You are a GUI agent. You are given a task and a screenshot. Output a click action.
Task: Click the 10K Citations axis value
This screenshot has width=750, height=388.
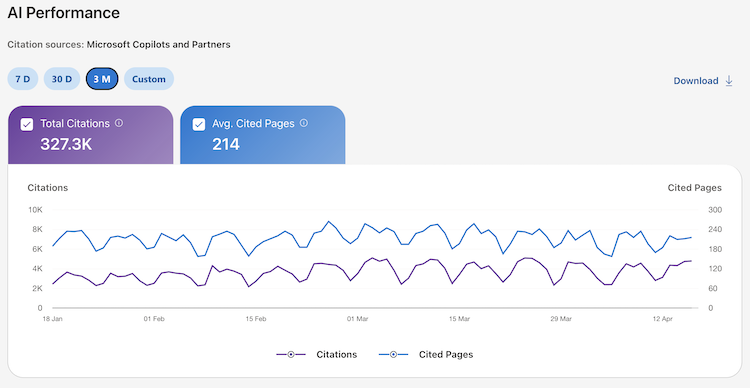click(x=35, y=210)
